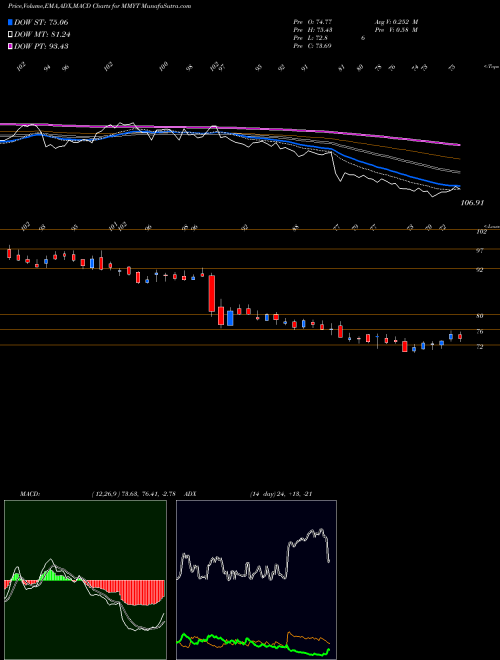The image size is (500, 660).
Task: Open the dark blue ADX indicator panel
Action: point(256,580)
